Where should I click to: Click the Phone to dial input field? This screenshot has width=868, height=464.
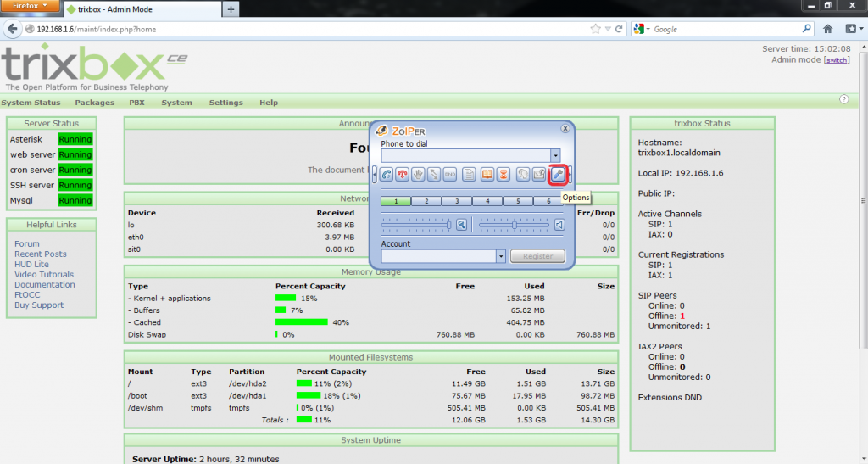coord(465,155)
